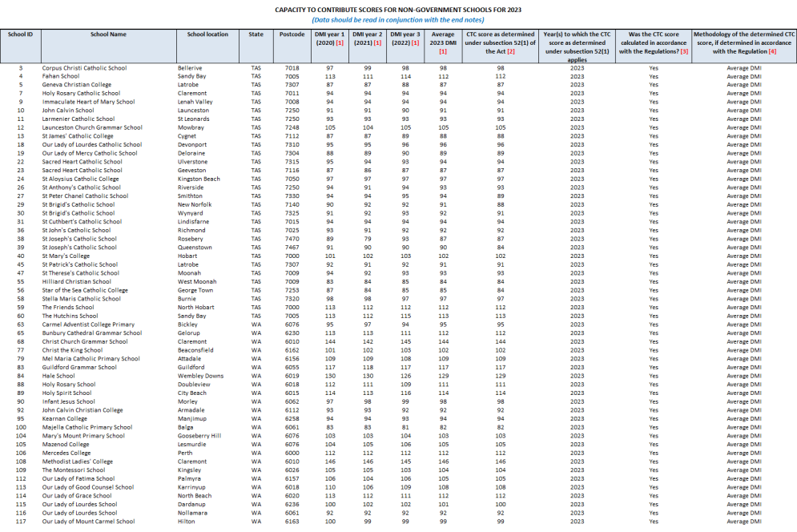
Task: Click St Cuthbert's Catholic School cell
Action: click(x=82, y=222)
